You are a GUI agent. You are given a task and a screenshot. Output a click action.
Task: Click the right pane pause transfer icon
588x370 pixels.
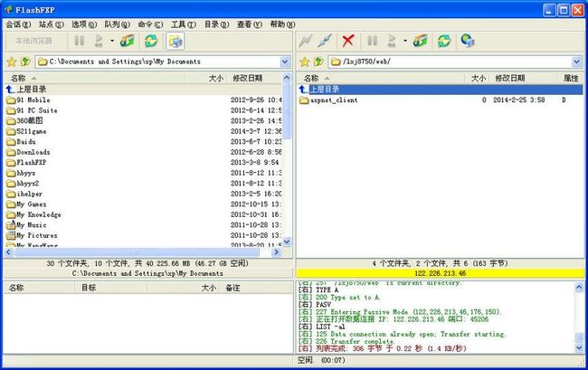[372, 41]
